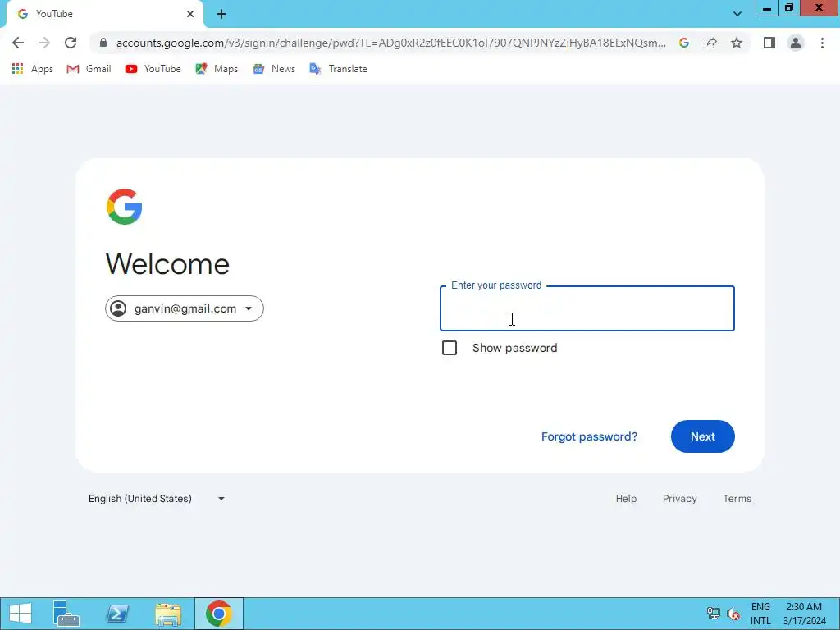
Task: Open Server Manager from the taskbar
Action: click(66, 614)
